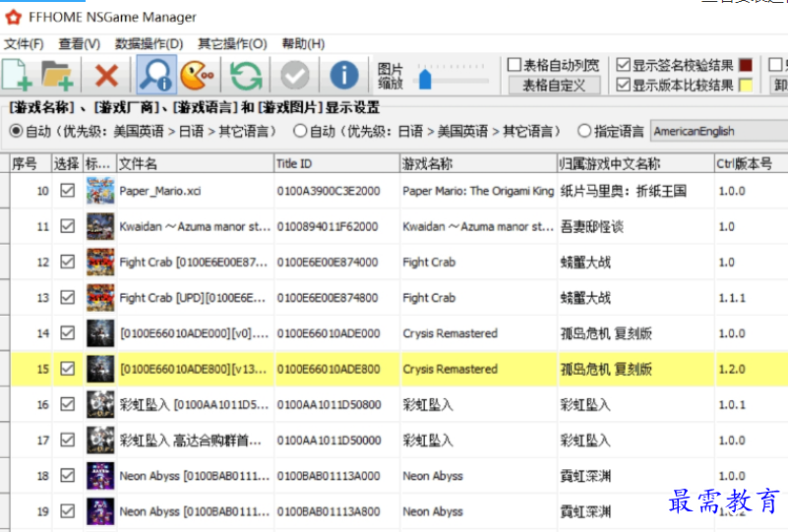Image resolution: width=788 pixels, height=532 pixels.
Task: Click the Pac-Man toolbar icon
Action: [197, 75]
